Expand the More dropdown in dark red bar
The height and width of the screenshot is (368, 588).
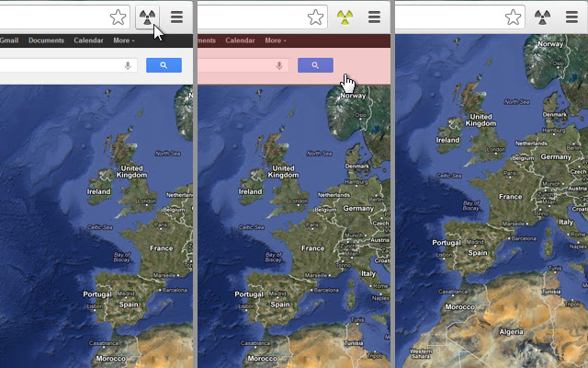pos(276,40)
